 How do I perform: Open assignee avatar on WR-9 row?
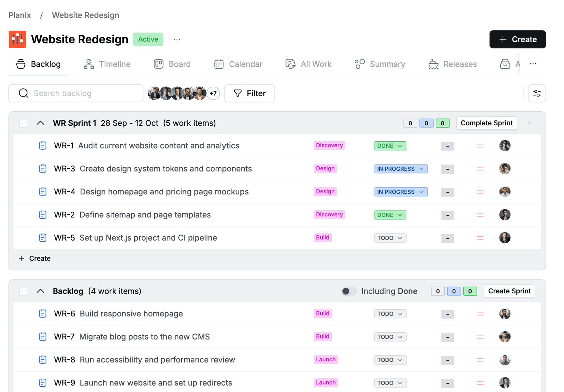505,382
